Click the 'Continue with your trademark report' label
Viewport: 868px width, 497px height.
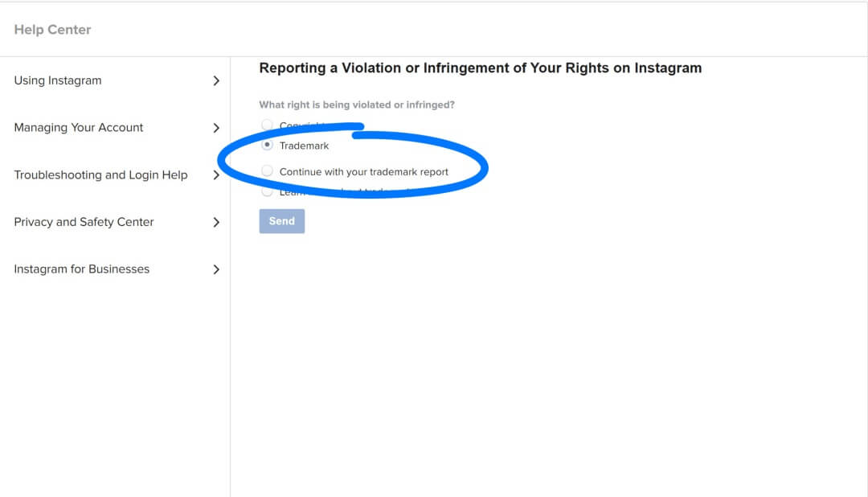364,172
